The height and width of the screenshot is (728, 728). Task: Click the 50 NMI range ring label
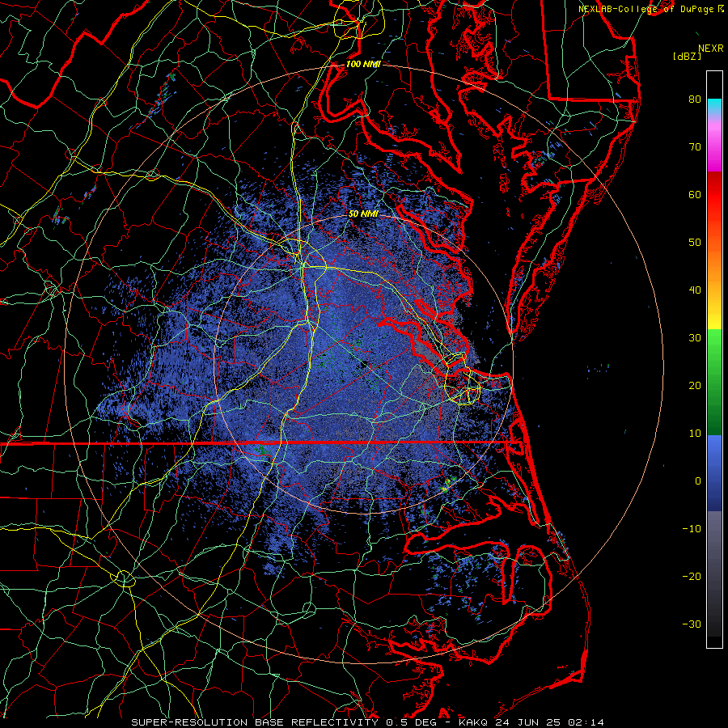click(363, 214)
